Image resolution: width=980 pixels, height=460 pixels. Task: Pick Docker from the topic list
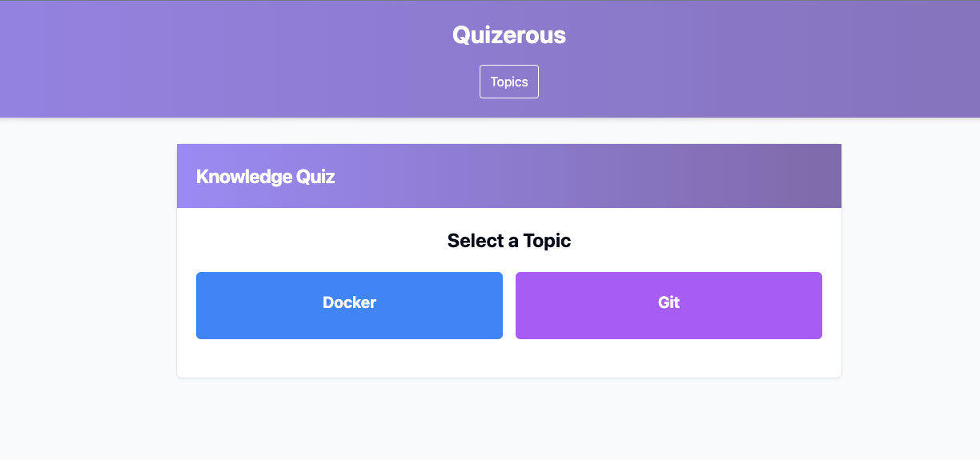(349, 305)
